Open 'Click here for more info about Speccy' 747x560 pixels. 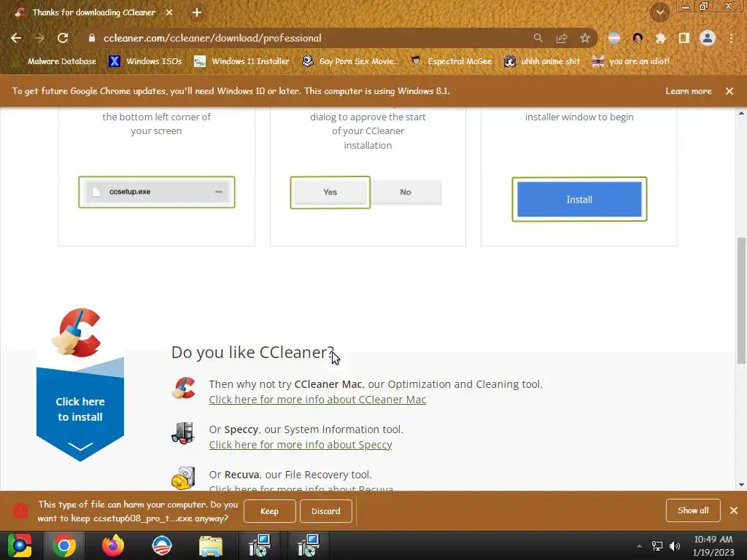pos(301,445)
